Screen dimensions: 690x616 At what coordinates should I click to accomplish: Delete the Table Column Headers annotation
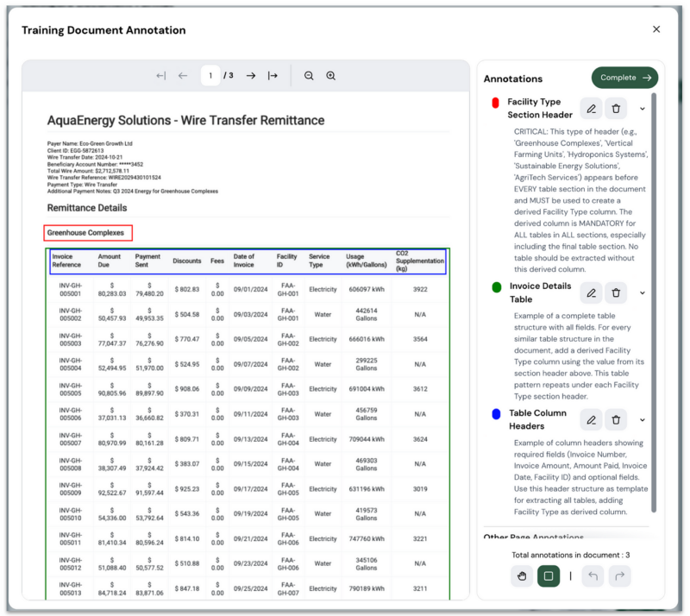pyautogui.click(x=616, y=419)
